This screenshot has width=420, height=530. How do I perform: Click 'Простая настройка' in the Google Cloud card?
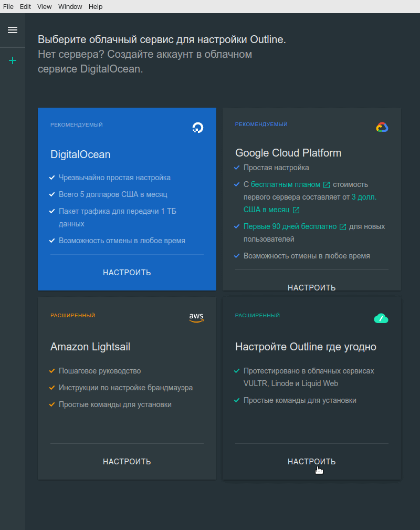tap(276, 168)
